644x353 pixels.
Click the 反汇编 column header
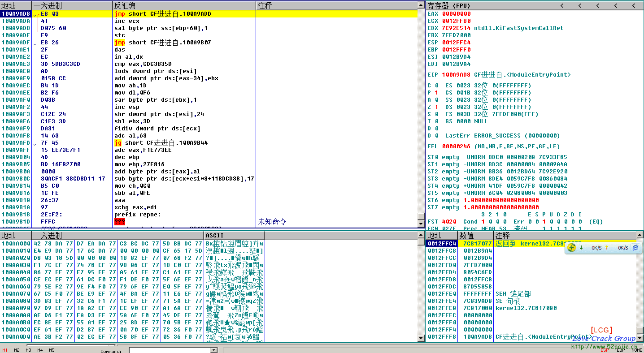tap(184, 5)
